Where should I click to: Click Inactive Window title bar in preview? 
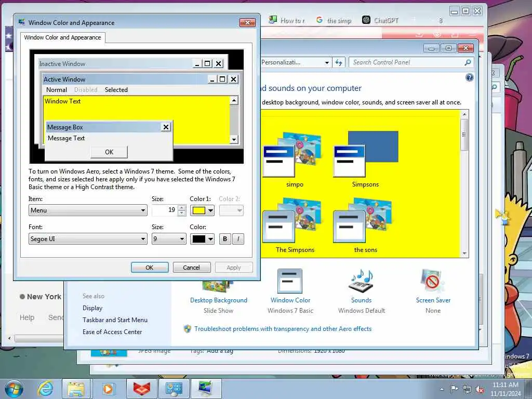pyautogui.click(x=115, y=63)
